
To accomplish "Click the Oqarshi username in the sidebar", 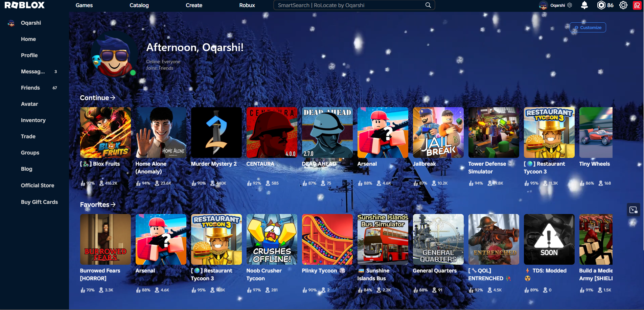I will [31, 23].
